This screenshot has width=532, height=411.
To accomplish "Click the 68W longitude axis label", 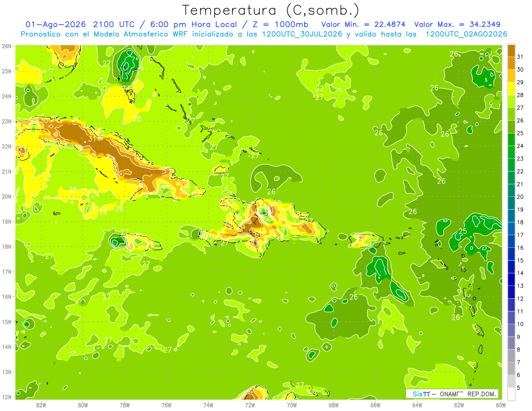I will [334, 405].
